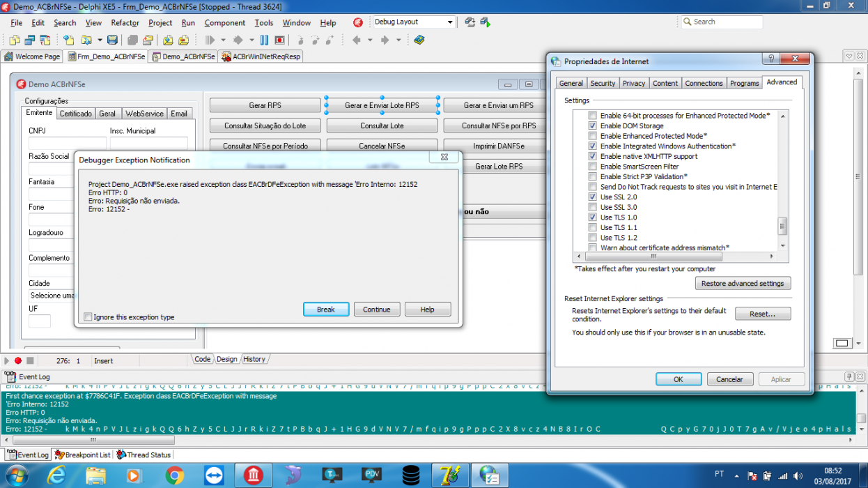Click the Consultar Lote button
868x488 pixels.
382,126
